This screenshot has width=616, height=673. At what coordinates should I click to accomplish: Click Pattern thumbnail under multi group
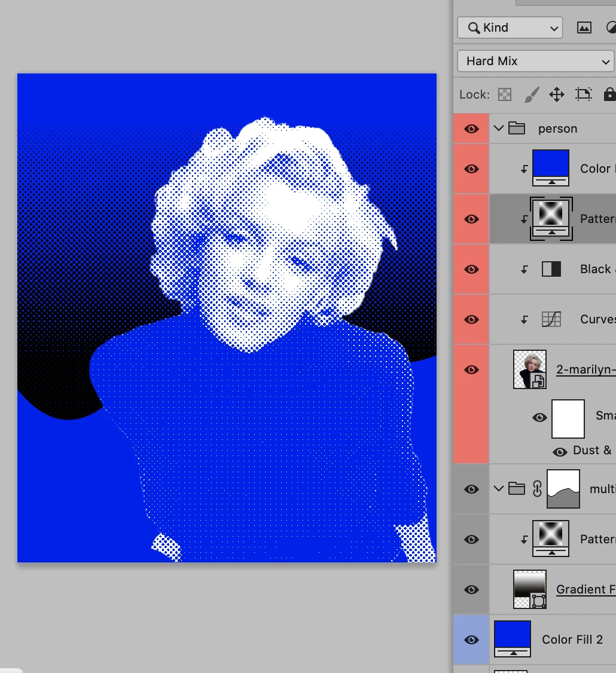pyautogui.click(x=551, y=539)
